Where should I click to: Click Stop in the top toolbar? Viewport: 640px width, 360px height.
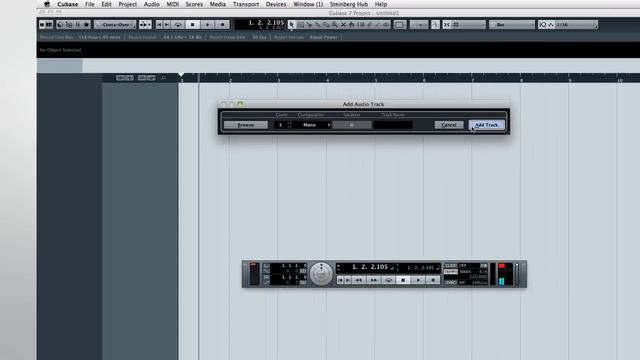coord(193,24)
